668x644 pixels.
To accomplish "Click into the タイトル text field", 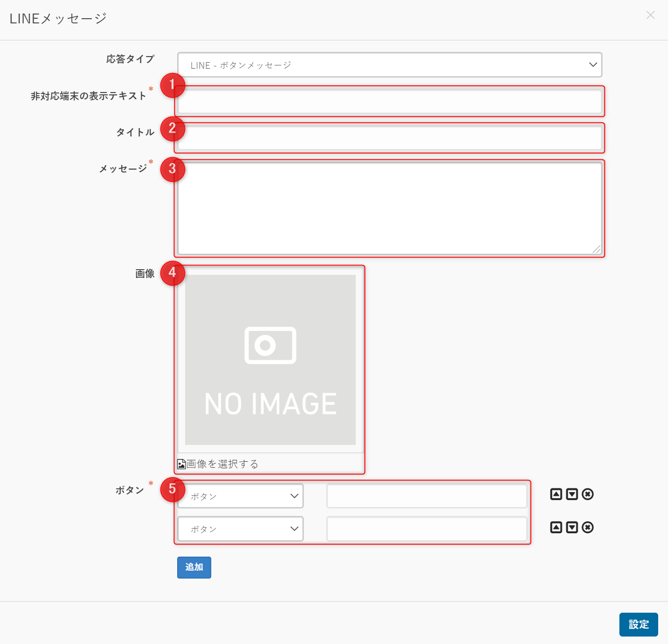I will click(x=389, y=138).
